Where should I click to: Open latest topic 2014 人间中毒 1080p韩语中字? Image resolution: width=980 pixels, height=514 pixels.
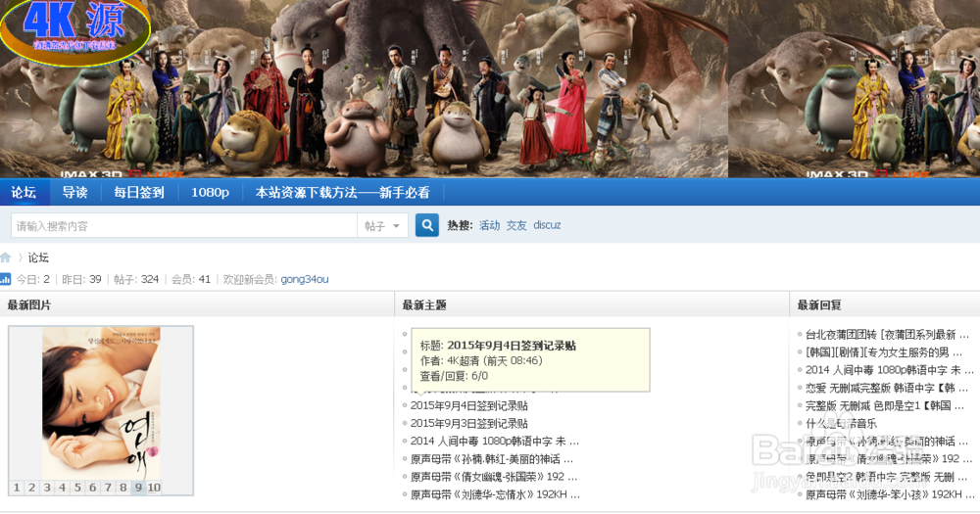(494, 441)
